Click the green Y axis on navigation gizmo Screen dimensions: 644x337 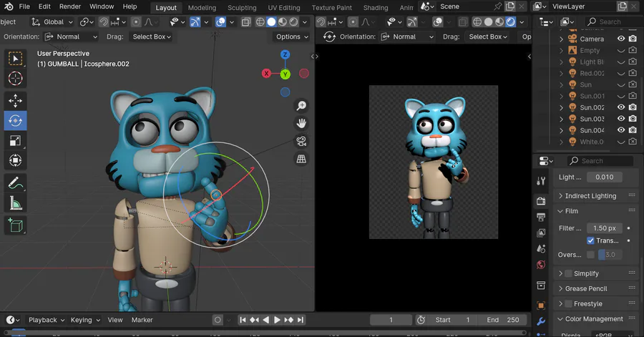tap(285, 74)
